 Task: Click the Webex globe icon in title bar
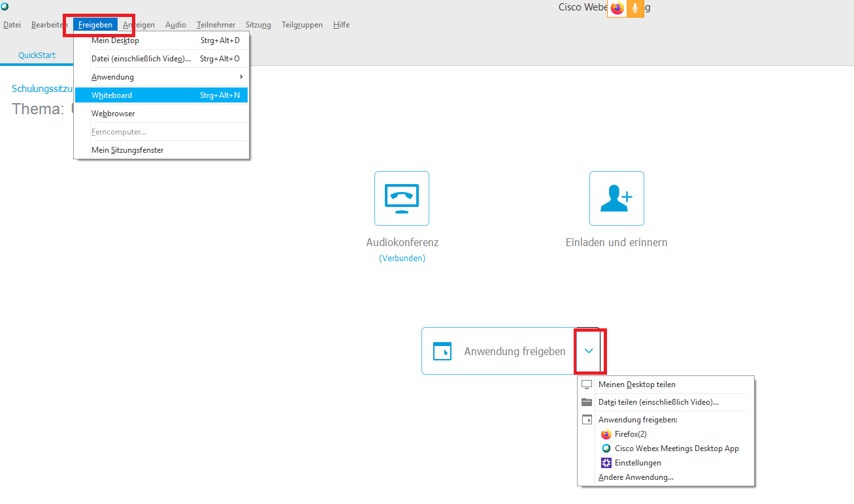coord(5,7)
